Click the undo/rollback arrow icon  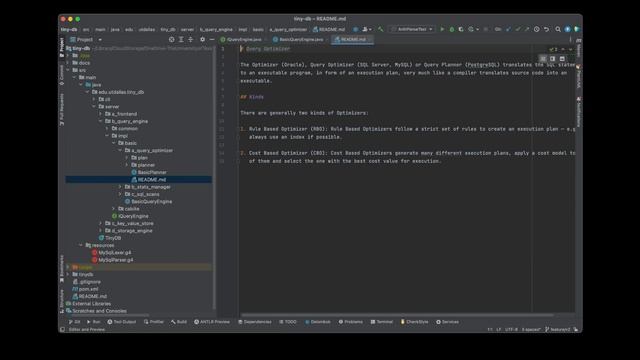(x=547, y=29)
